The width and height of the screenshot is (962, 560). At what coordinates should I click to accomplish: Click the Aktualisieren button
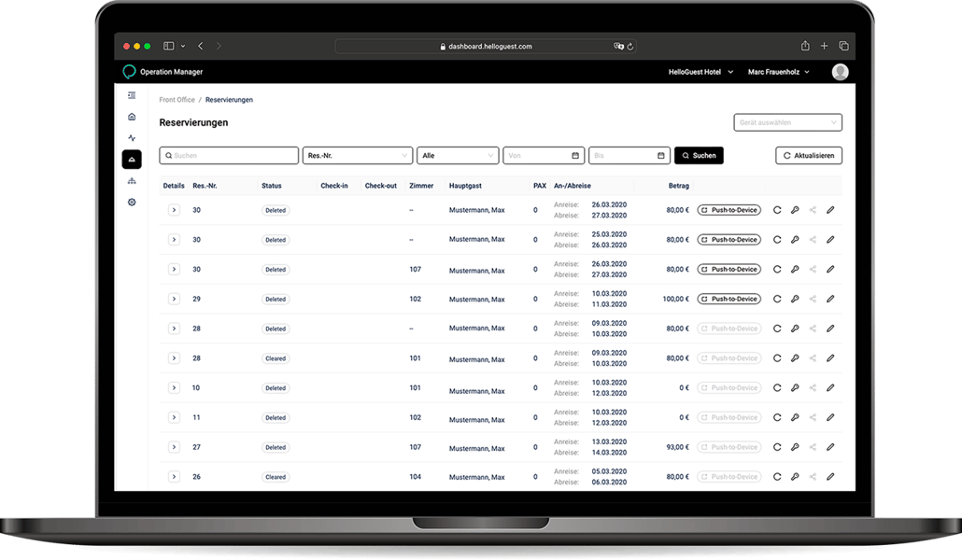pos(809,156)
